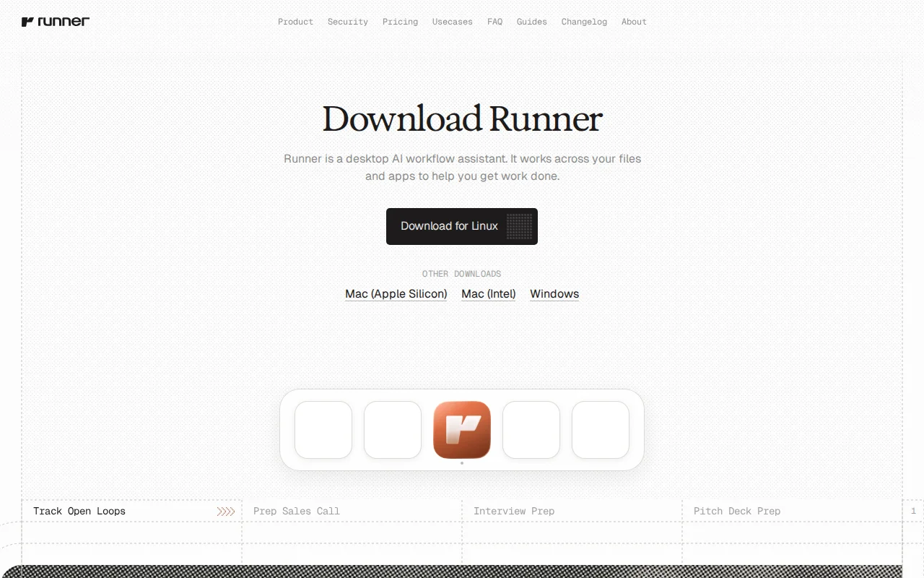
Task: Open the About page
Action: [x=634, y=22]
